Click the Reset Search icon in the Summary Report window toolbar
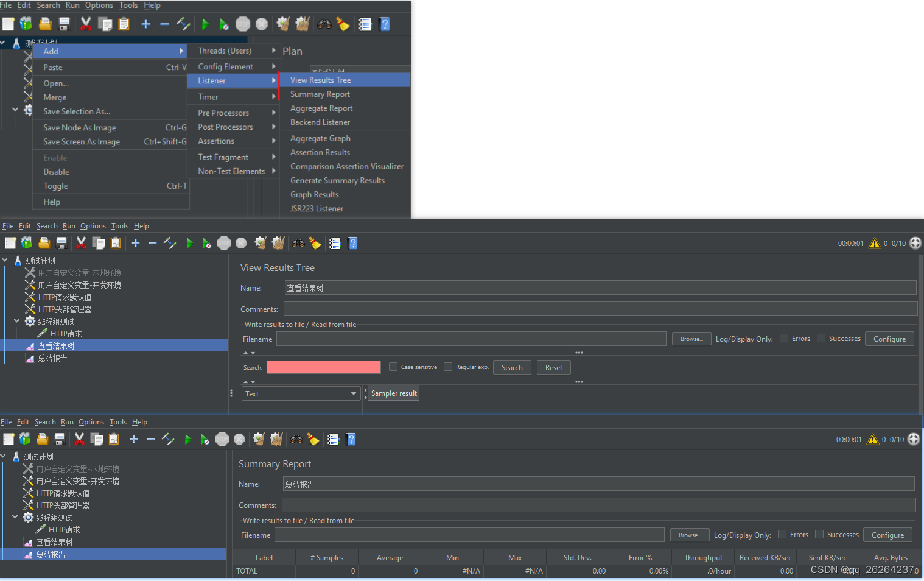The image size is (924, 581). (313, 439)
